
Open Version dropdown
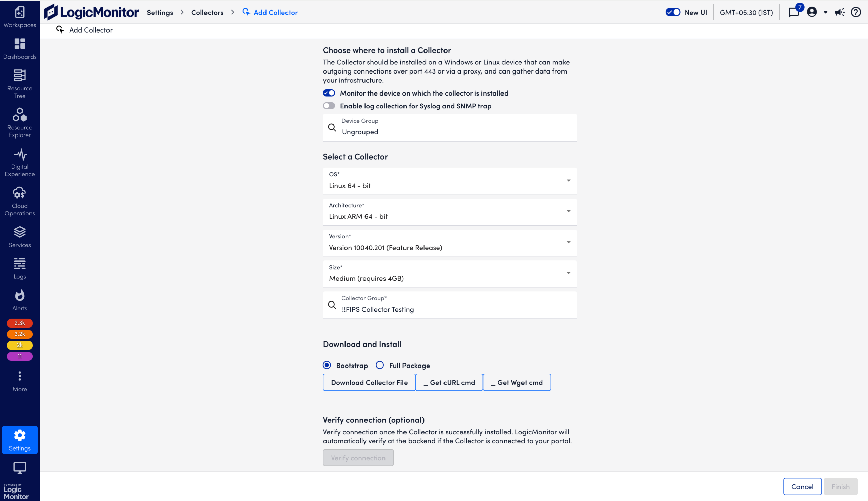pos(450,243)
